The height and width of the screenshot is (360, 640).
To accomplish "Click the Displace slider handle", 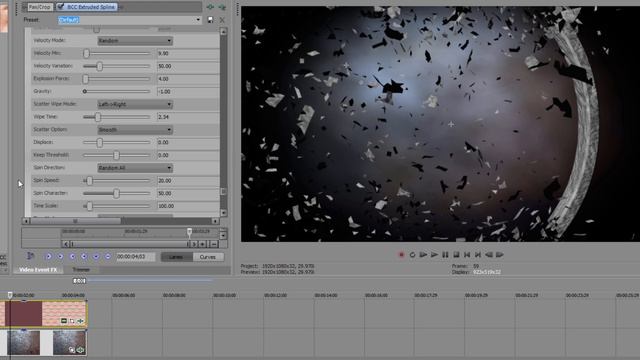I will (x=100, y=142).
